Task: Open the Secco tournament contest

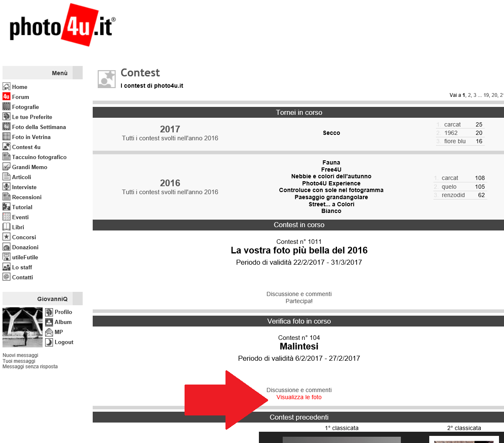Action: (331, 133)
